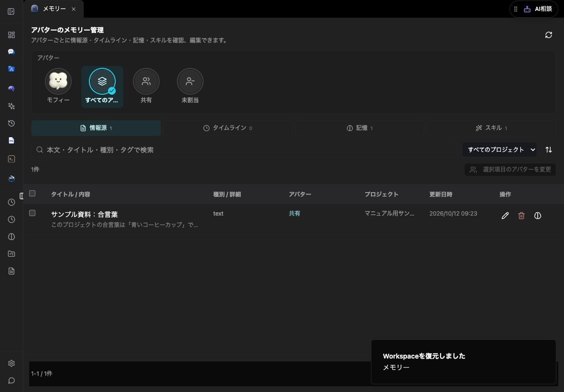Toggle sort order arrows icon

pyautogui.click(x=549, y=150)
